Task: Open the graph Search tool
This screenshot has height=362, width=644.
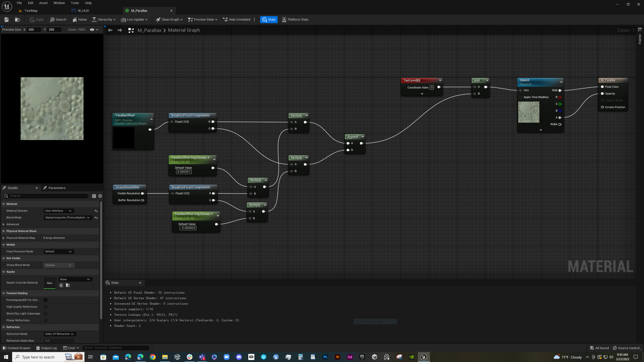Action: point(58,19)
